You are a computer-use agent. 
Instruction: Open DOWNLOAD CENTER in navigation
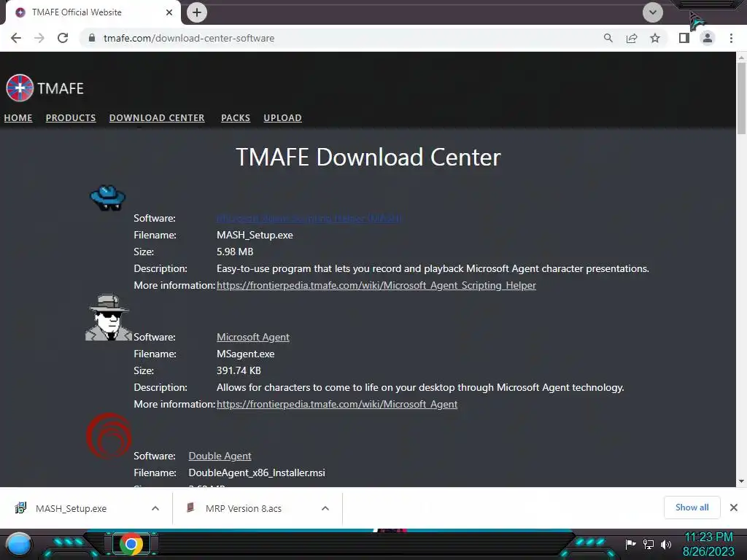point(157,117)
